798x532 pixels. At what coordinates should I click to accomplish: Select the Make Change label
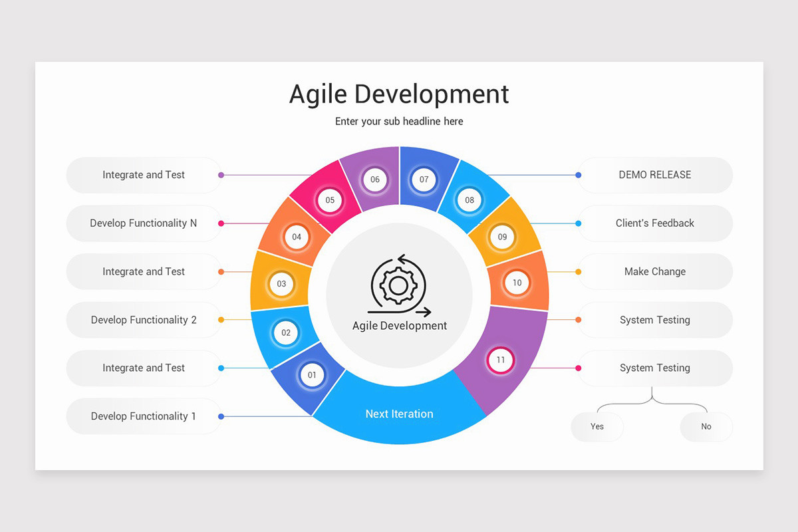click(655, 271)
